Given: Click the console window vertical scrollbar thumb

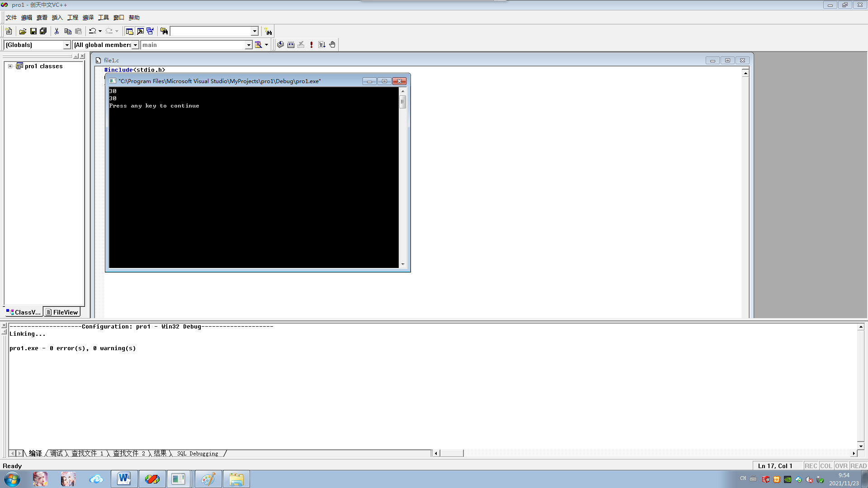Looking at the screenshot, I should pos(402,102).
